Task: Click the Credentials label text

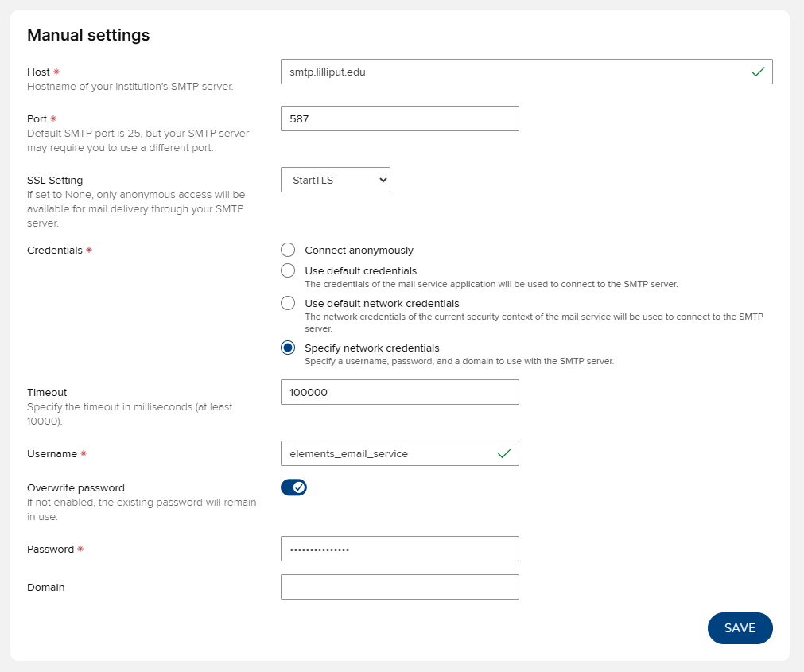Action: 55,250
